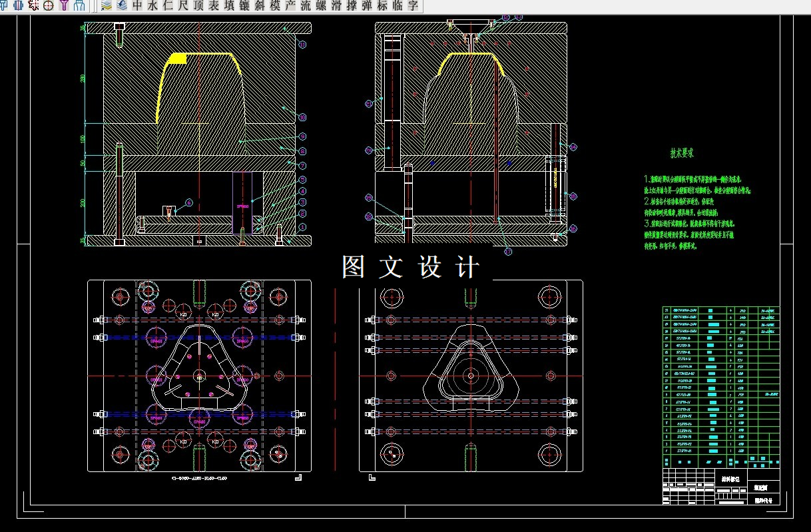Click the 临 toolbar button
Viewport: 811px width, 532px height.
(398, 5)
